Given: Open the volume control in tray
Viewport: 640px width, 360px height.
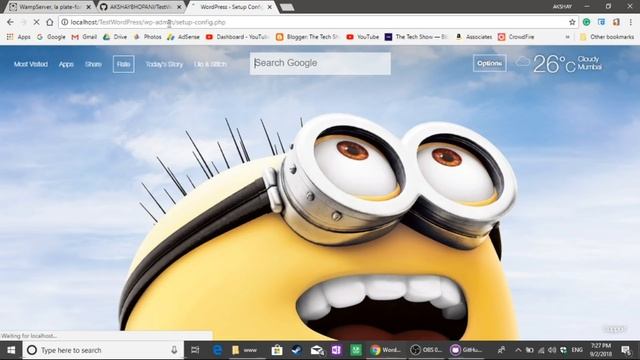Looking at the screenshot, I should click(552, 350).
